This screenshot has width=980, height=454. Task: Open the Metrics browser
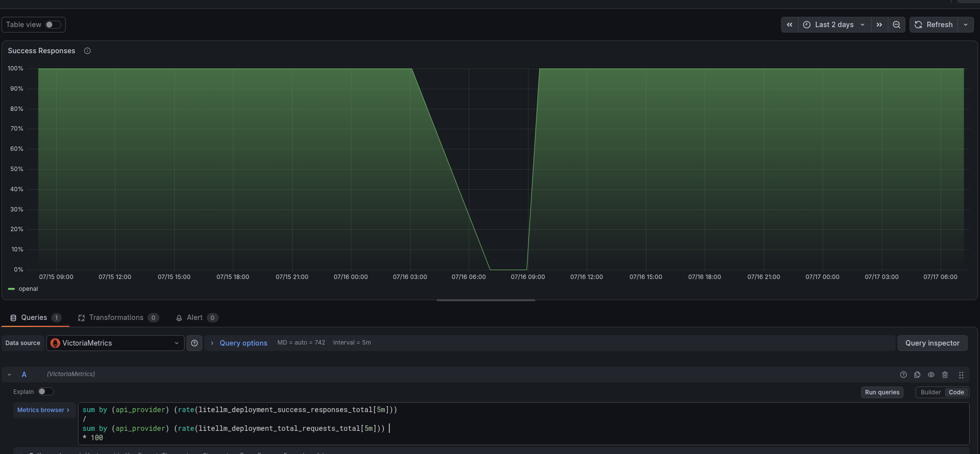tap(43, 410)
